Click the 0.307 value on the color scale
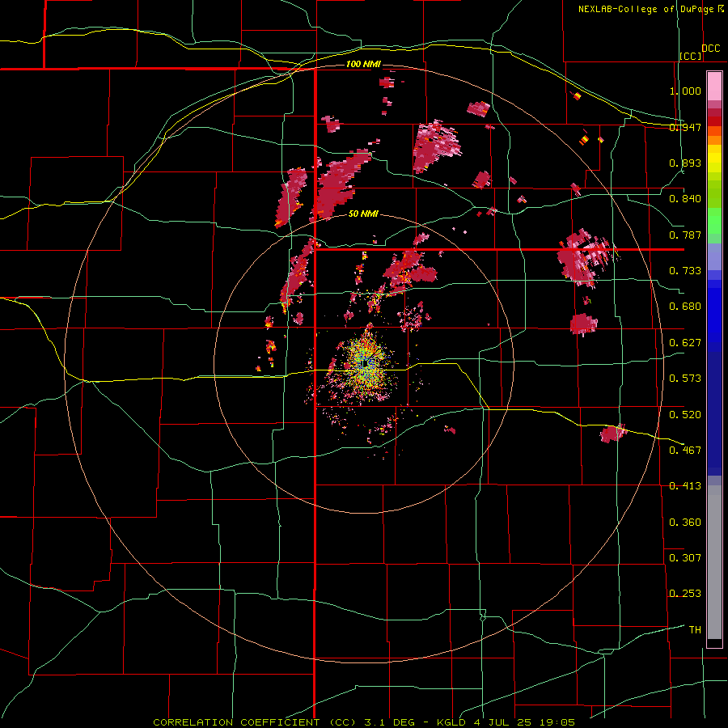Image resolution: width=728 pixels, height=728 pixels. (685, 557)
